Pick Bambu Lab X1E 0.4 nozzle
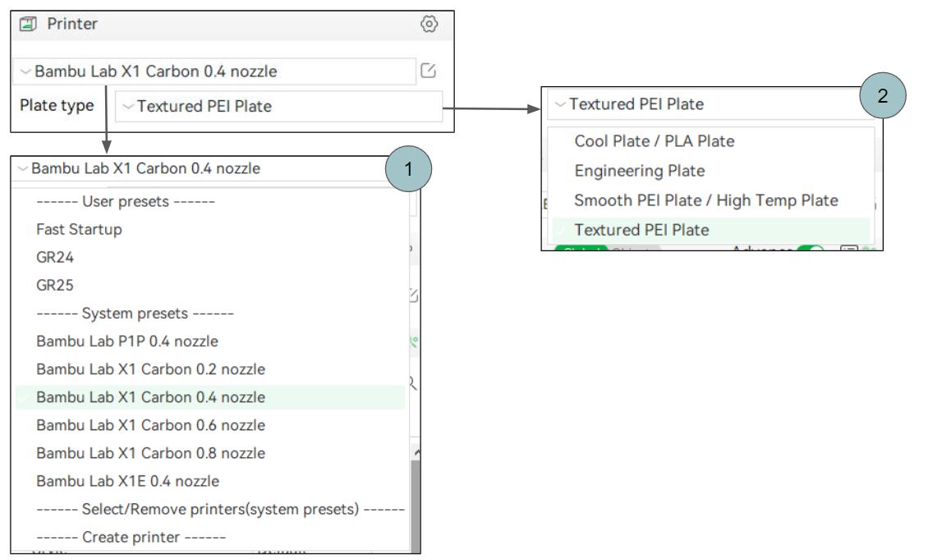Image resolution: width=928 pixels, height=560 pixels. [127, 480]
